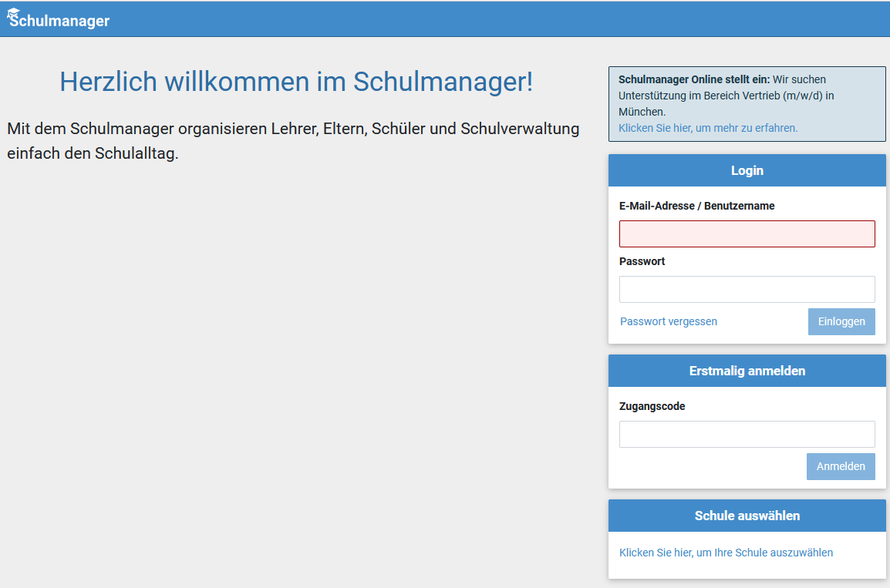Click the graduation cap icon in the logo

point(13,12)
